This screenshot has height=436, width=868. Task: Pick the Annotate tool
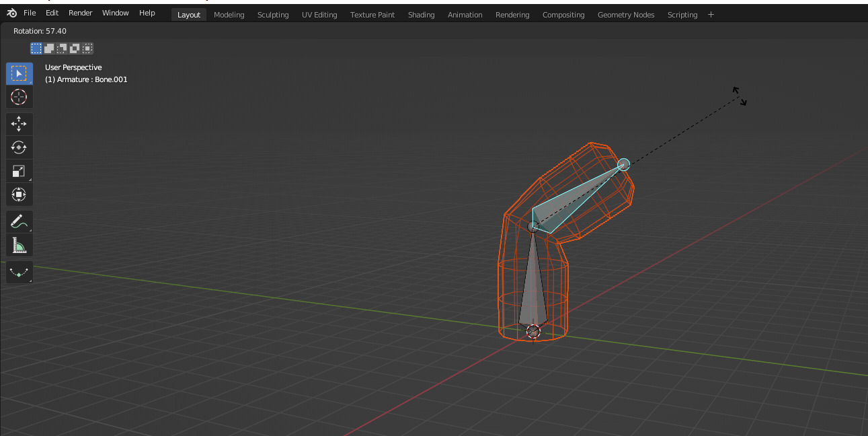[19, 221]
